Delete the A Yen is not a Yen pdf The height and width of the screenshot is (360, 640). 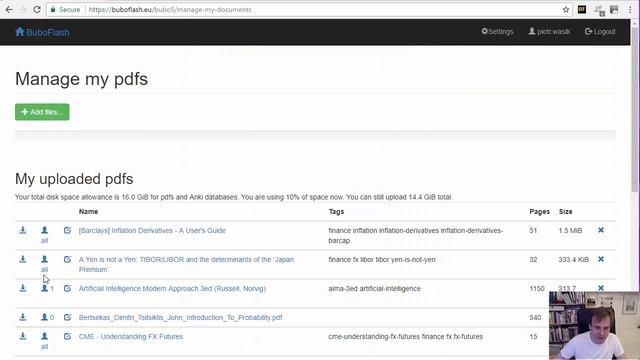[601, 259]
